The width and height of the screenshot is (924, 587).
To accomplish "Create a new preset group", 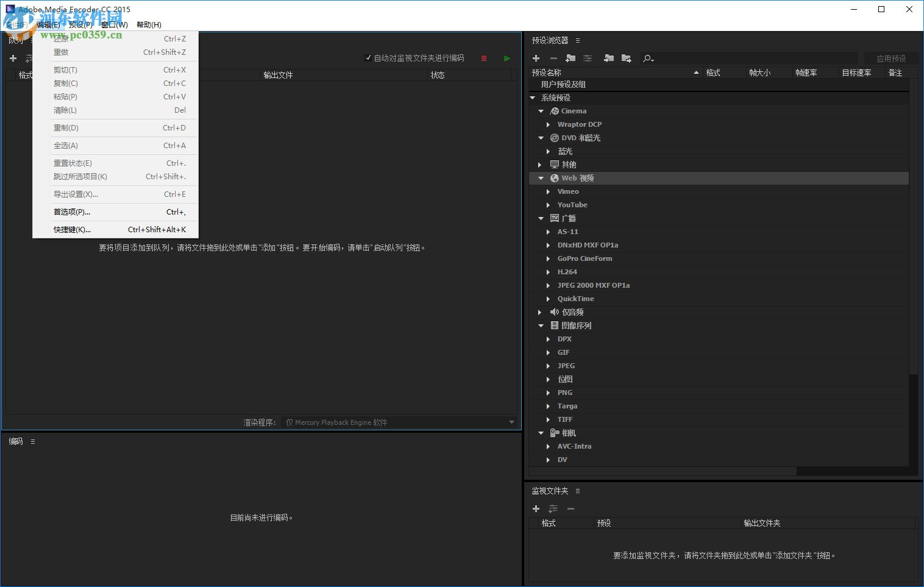I will coord(570,59).
